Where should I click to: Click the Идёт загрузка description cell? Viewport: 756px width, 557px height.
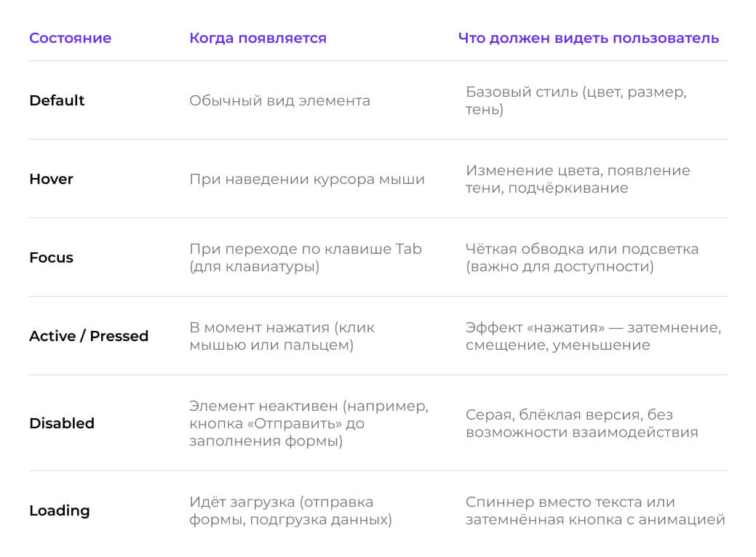(291, 510)
